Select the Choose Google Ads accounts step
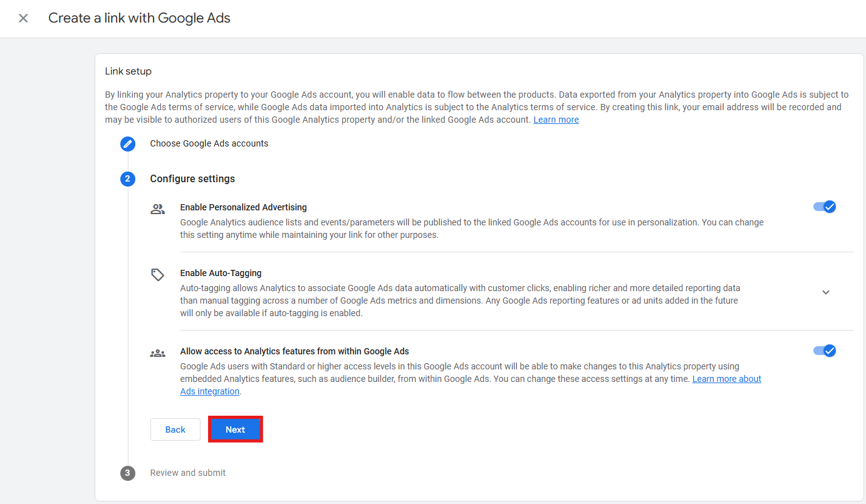This screenshot has height=504, width=866. [209, 143]
